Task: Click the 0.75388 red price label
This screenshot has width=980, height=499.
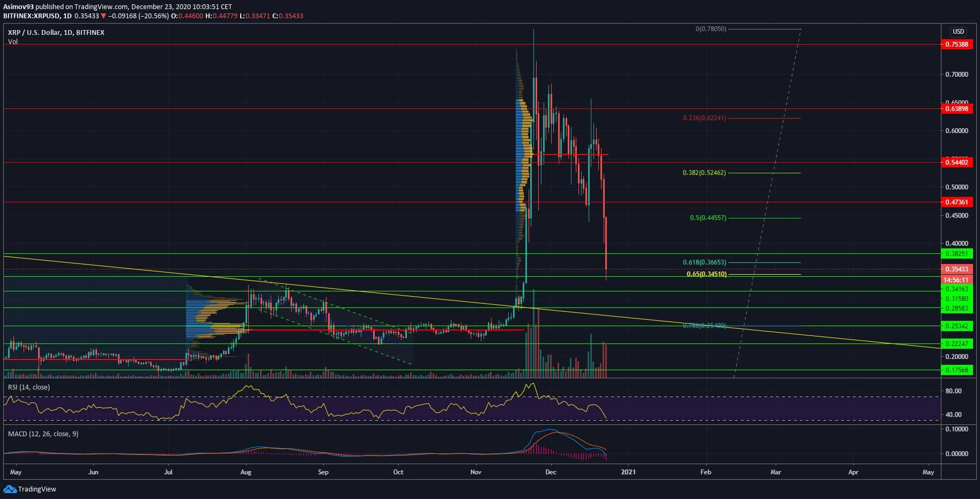Action: pos(957,45)
